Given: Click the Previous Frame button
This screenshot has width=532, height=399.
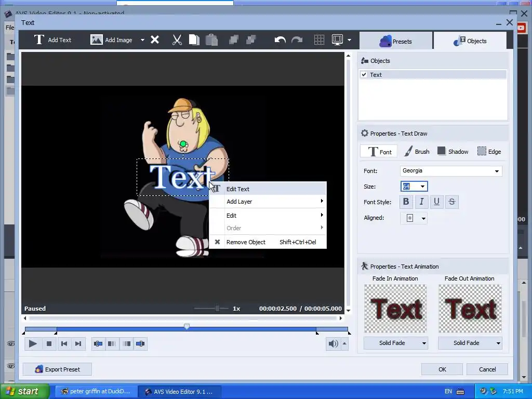Looking at the screenshot, I should click(64, 344).
